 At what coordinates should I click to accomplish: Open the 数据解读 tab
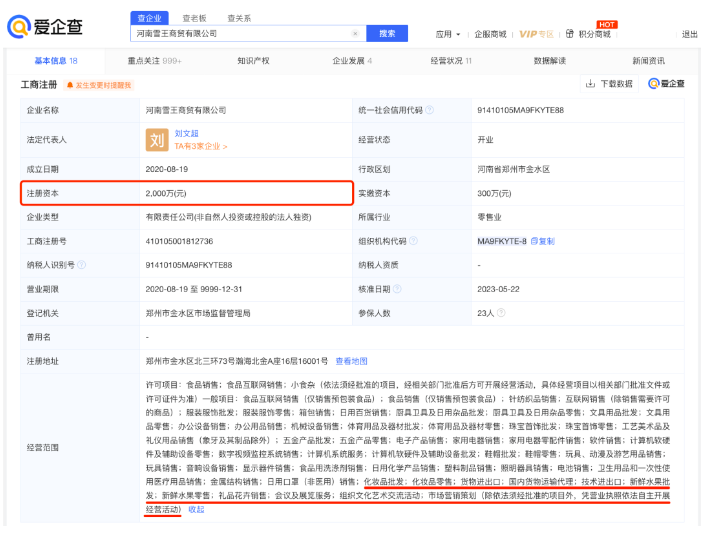click(x=549, y=60)
